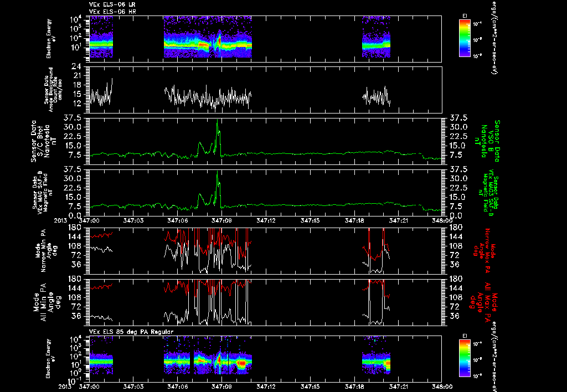Click the "347:18" label under the 85 deg PA spectrogram

(355, 386)
